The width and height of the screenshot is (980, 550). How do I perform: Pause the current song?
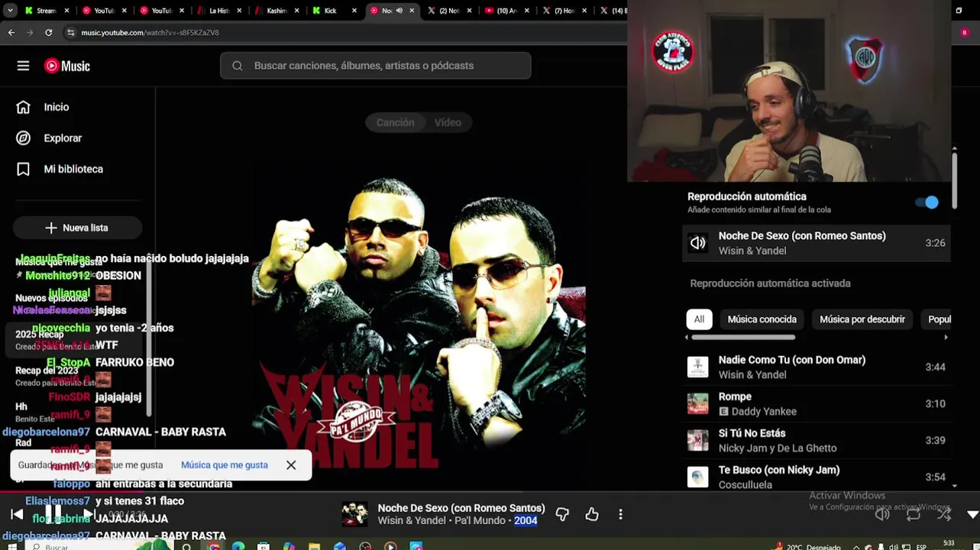[53, 513]
